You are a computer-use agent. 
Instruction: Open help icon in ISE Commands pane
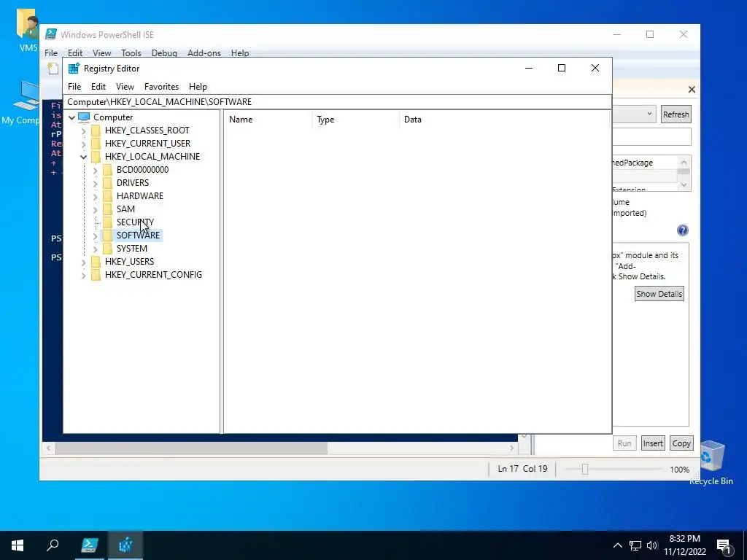(682, 230)
